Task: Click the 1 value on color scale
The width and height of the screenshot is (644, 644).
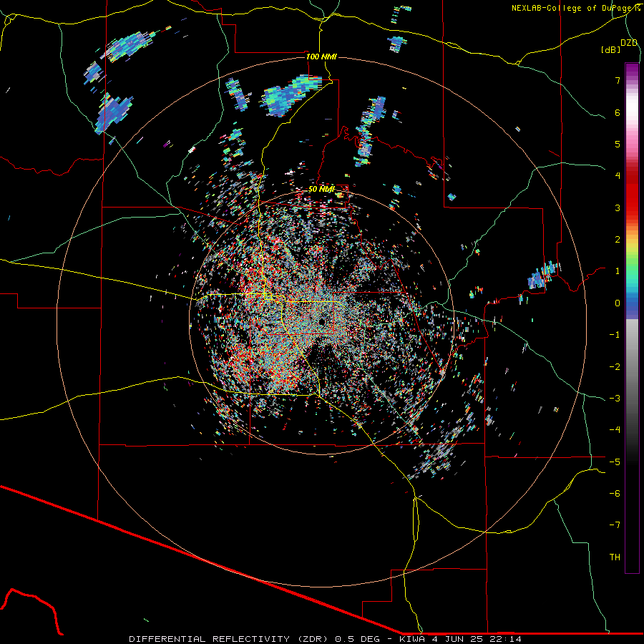Action: 618,271
